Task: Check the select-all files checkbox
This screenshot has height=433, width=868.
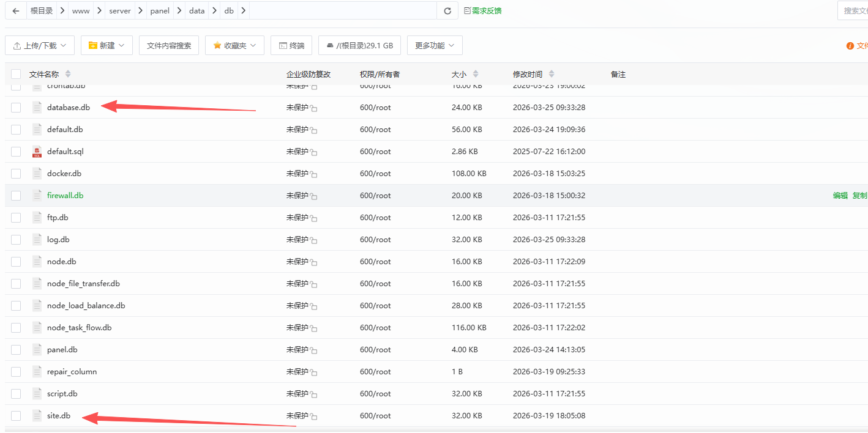Action: (x=16, y=73)
